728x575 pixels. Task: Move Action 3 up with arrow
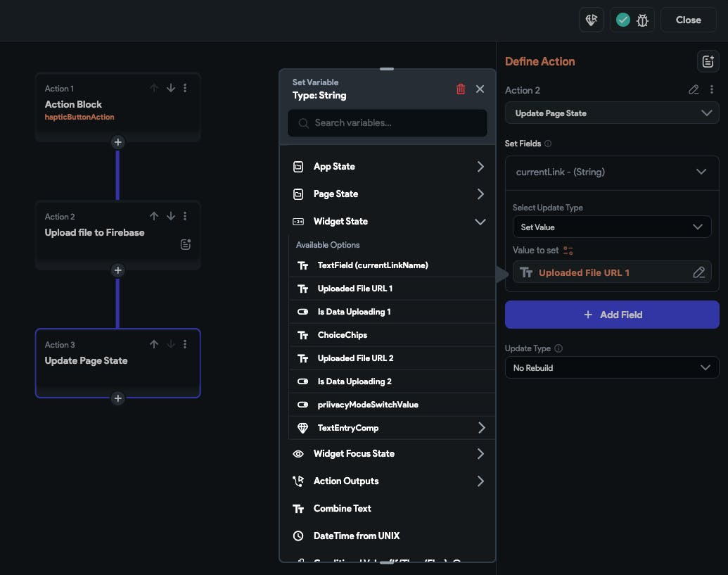click(154, 344)
